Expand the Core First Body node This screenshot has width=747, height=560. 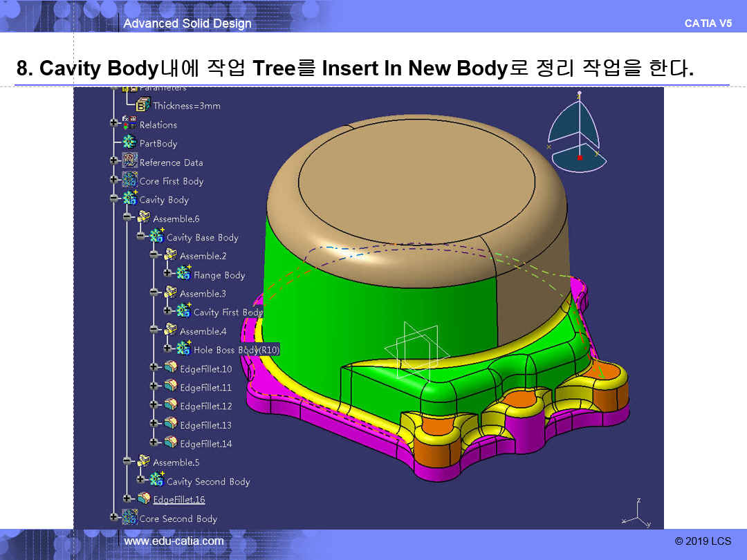point(114,180)
